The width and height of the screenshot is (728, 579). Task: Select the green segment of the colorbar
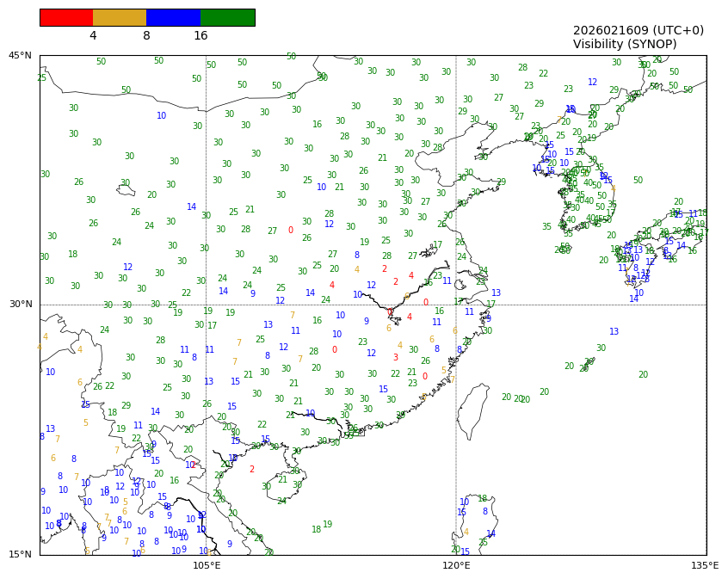pos(227,17)
